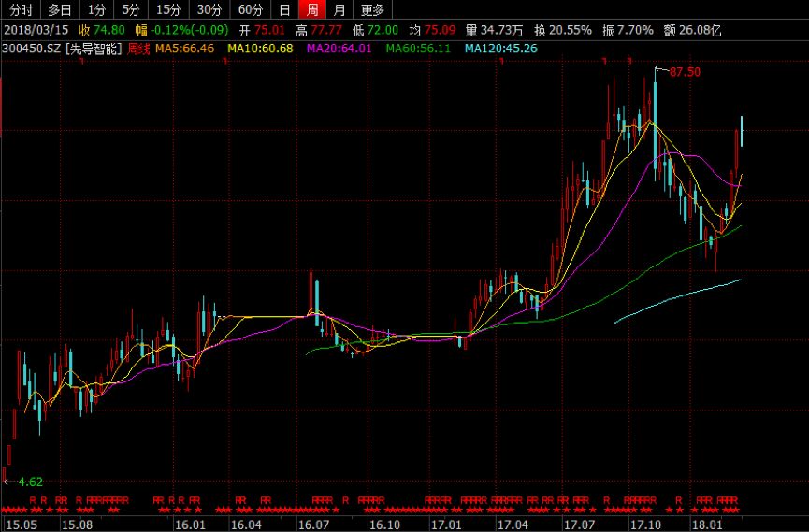Select the 5分 five-minute period tab
The height and width of the screenshot is (532, 809).
[x=131, y=9]
